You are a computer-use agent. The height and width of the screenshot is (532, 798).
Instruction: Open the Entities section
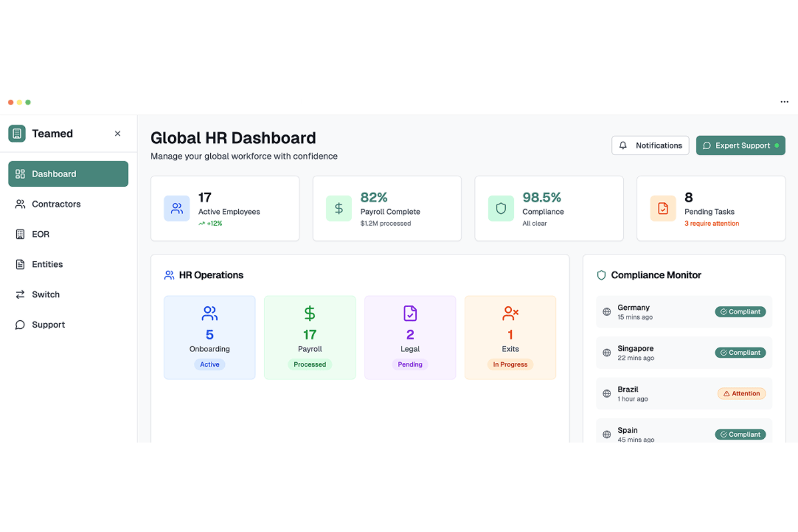pos(68,264)
